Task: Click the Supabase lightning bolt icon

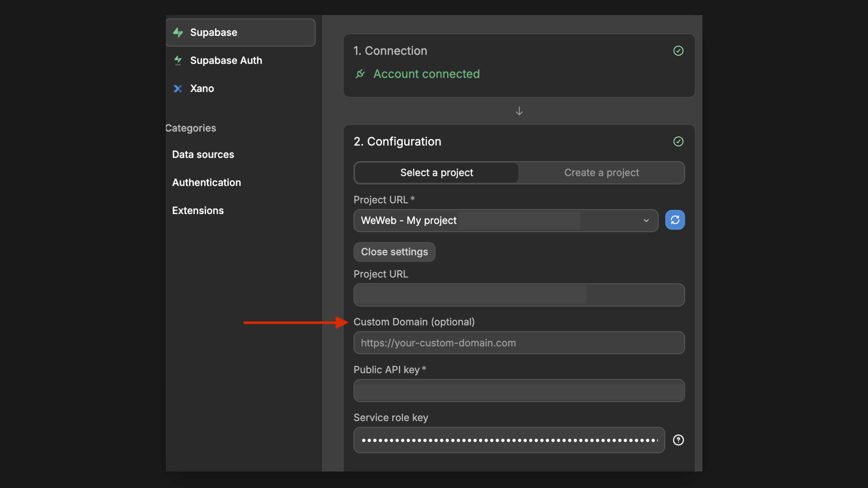Action: tap(178, 33)
